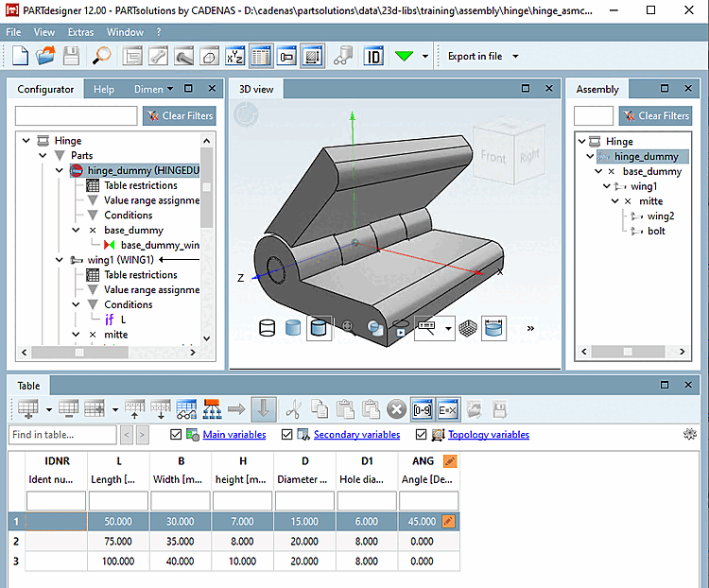
Task: Click the ID toolbar button
Action: [x=374, y=56]
